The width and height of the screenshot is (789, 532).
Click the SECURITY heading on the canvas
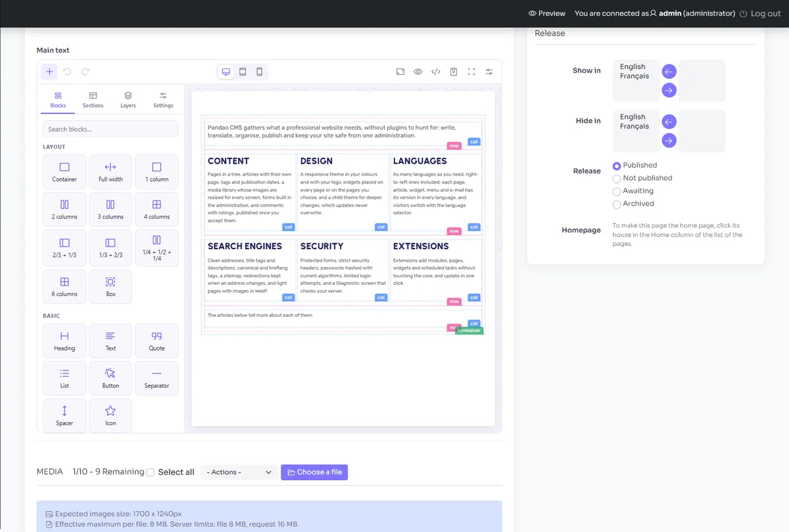[322, 247]
